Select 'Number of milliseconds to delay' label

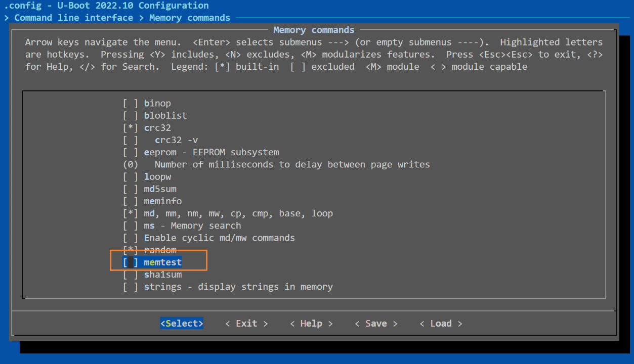(x=292, y=165)
